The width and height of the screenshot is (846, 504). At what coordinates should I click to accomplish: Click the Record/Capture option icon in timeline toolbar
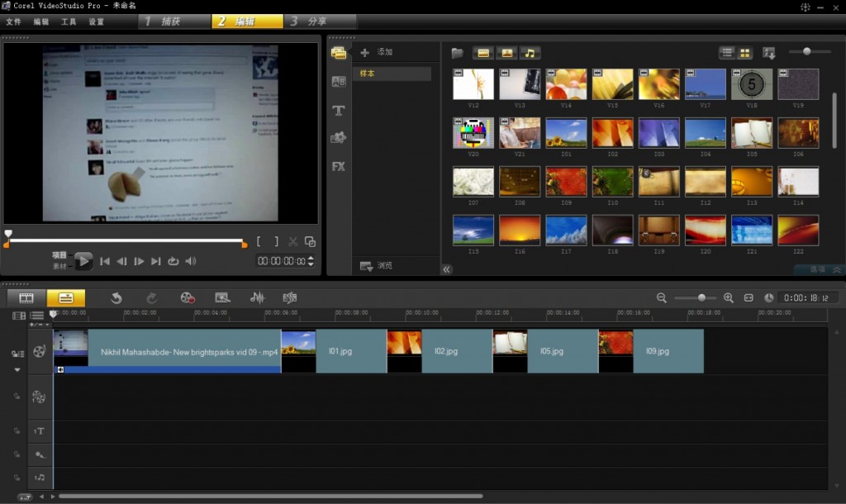(188, 297)
